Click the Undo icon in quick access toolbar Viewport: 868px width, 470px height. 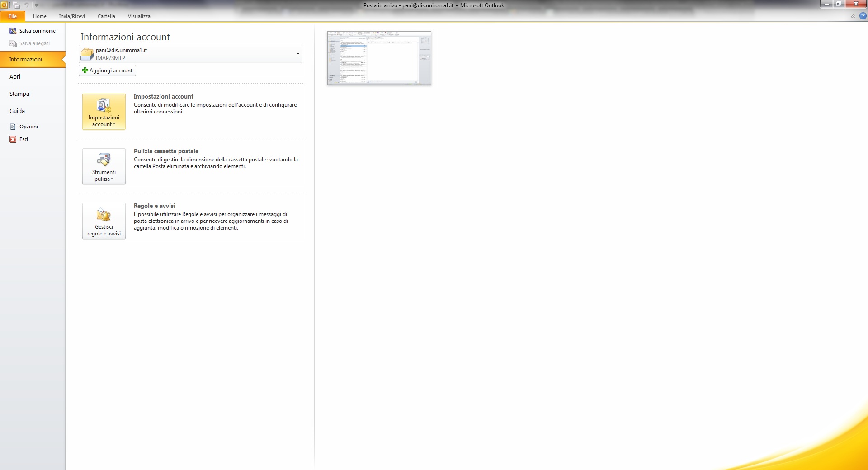click(x=26, y=5)
